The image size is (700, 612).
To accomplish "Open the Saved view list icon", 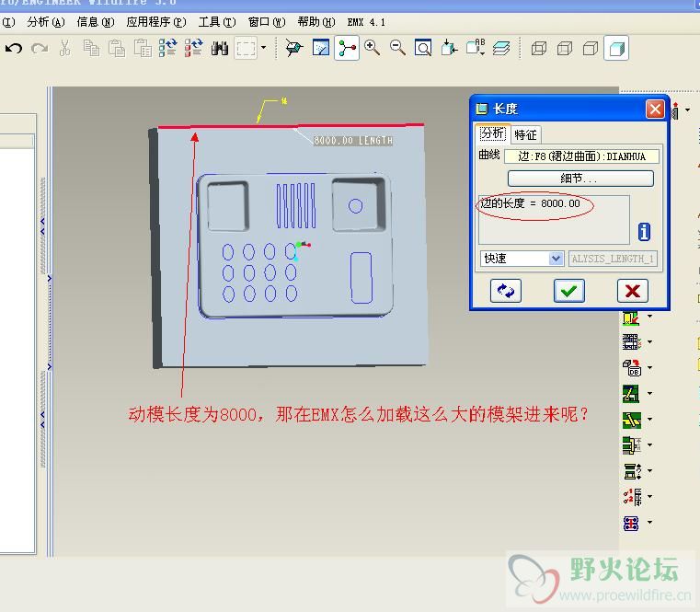I will [476, 48].
